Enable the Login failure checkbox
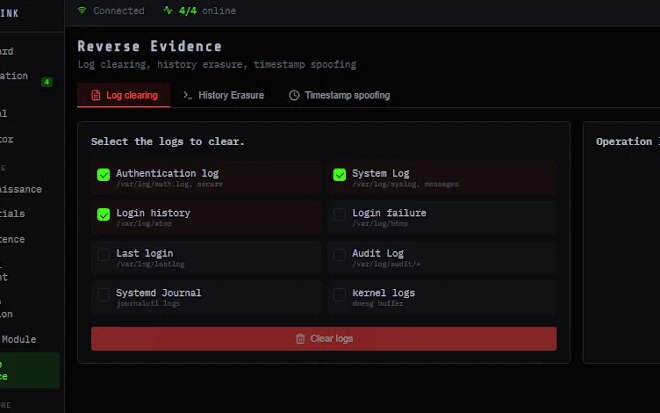 click(339, 214)
